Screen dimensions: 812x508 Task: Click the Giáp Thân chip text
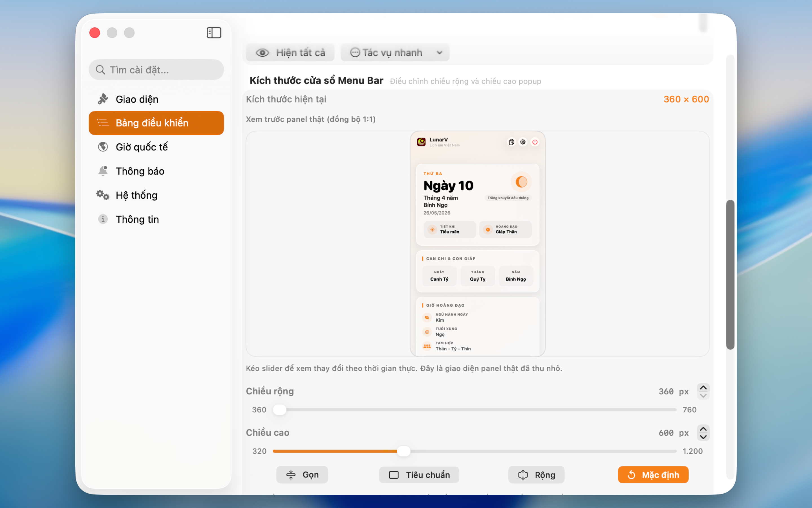[506, 232]
